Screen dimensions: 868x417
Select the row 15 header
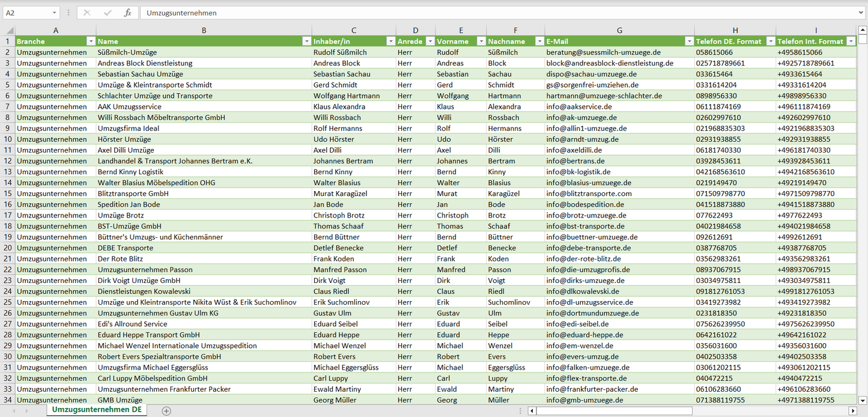(7, 193)
